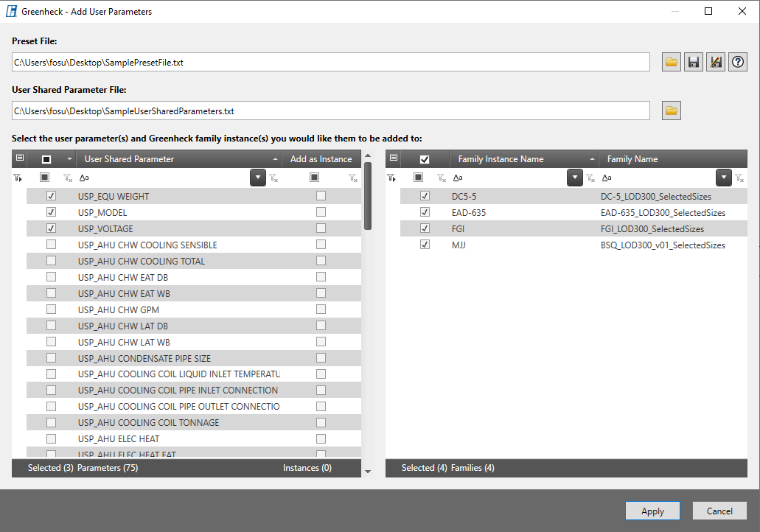Browse for User Shared Parameter file folder
Screen dimensions: 760x532
point(672,111)
